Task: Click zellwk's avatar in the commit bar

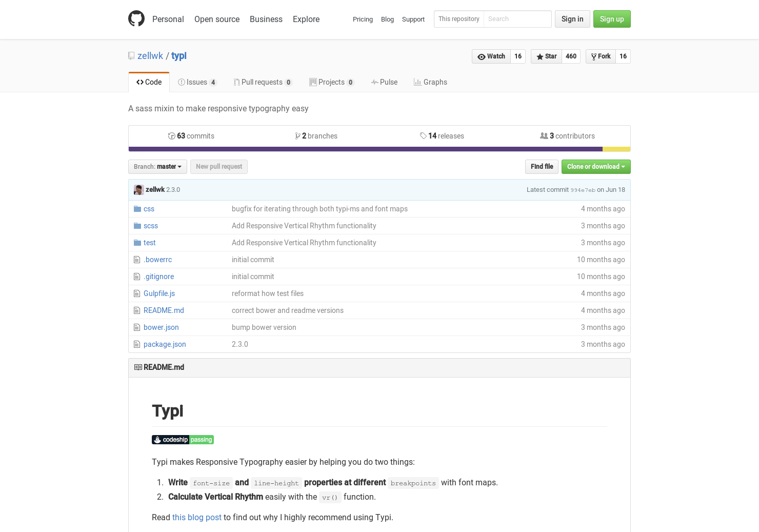Action: [139, 190]
